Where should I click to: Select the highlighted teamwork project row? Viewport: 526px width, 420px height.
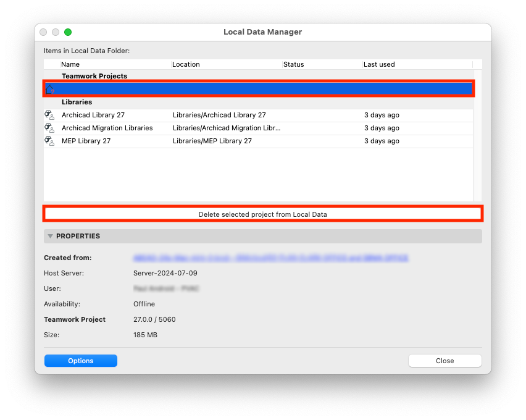pos(258,89)
